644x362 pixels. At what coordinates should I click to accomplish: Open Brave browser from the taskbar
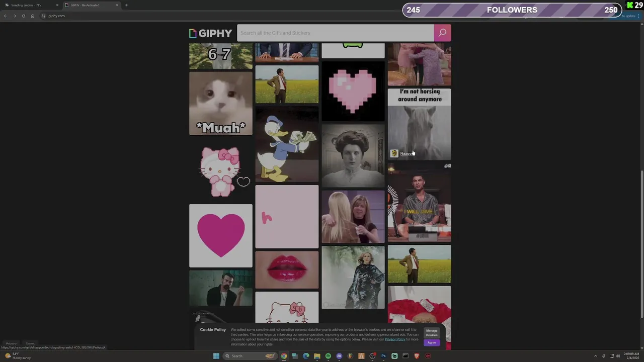click(x=417, y=356)
